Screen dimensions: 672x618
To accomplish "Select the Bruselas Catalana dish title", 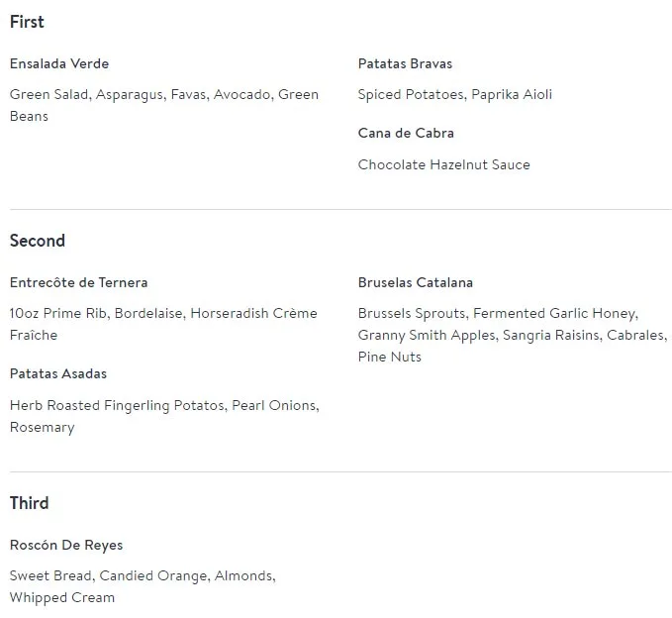I will tap(416, 282).
